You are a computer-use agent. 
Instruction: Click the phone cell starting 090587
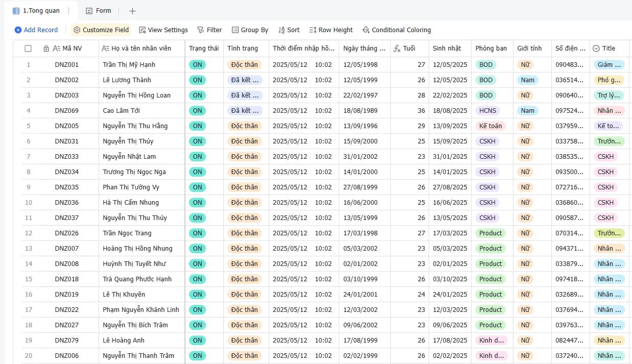571,218
